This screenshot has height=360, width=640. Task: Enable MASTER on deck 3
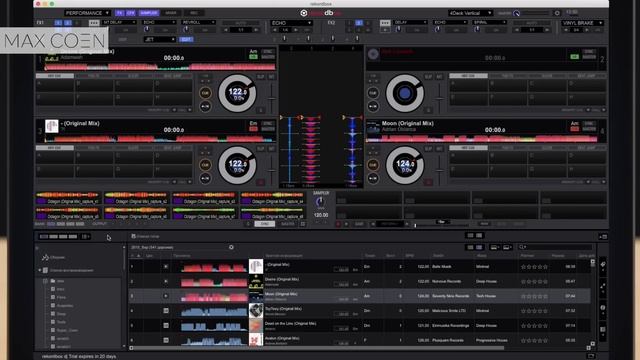coord(268,129)
